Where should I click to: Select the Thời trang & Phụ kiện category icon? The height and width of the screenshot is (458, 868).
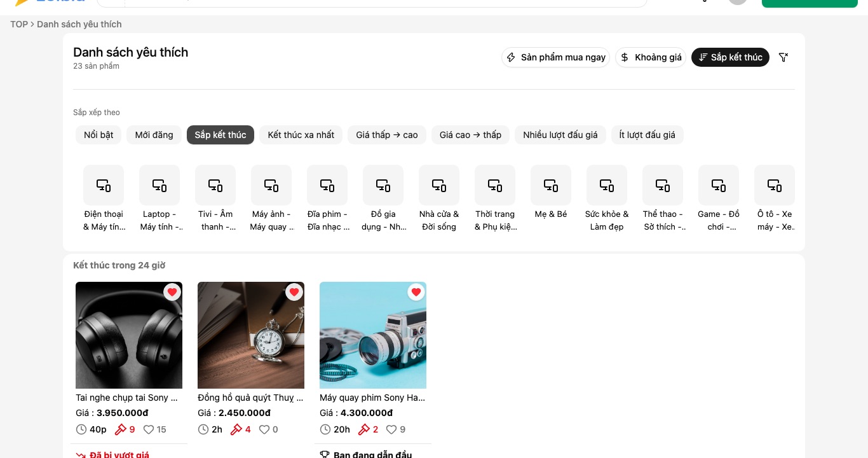coord(495,185)
